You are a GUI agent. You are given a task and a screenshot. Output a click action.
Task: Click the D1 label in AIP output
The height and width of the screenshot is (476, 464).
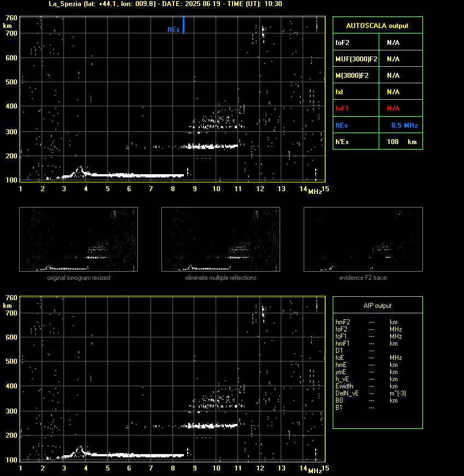339,351
